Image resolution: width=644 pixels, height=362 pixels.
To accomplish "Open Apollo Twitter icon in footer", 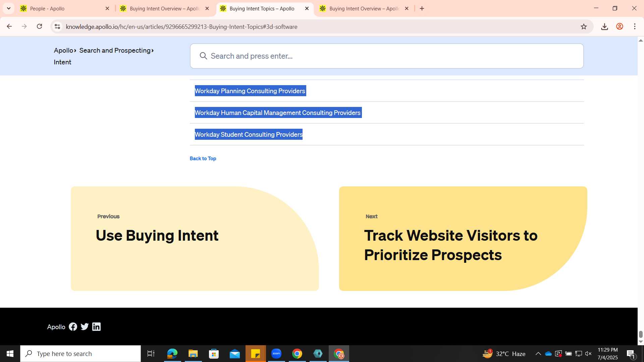I will click(x=85, y=327).
